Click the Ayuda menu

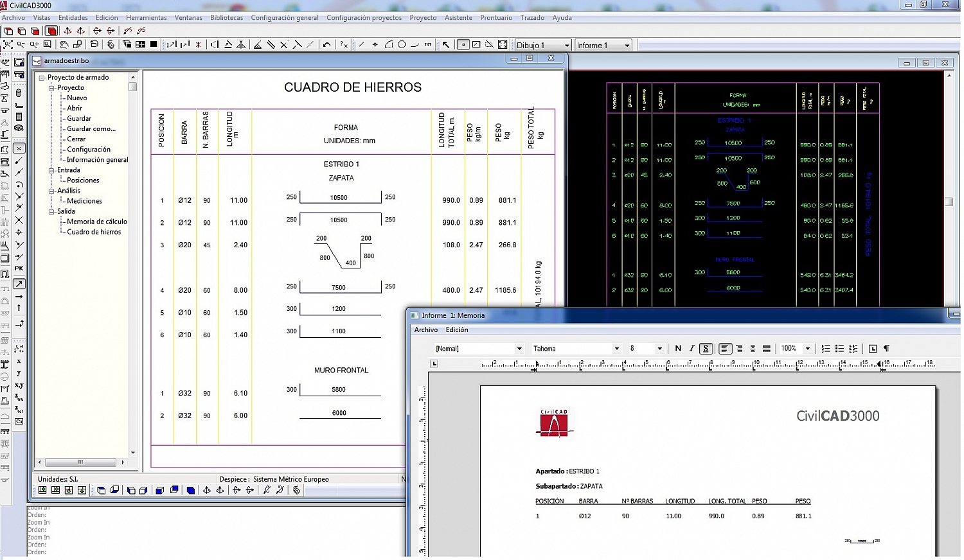(562, 18)
